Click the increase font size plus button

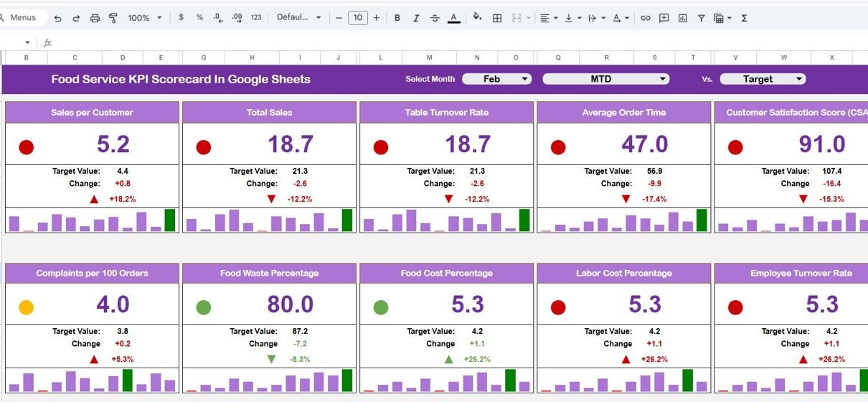376,18
